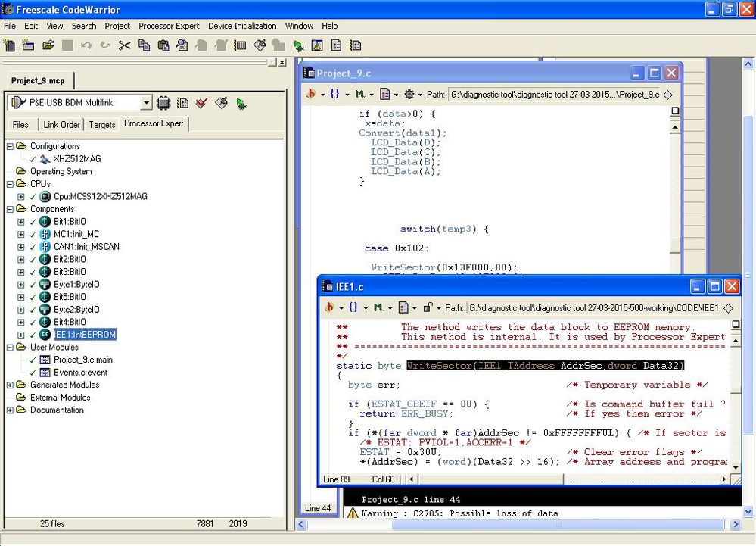Expand the Byte2:ByteIO component node

coord(20,309)
